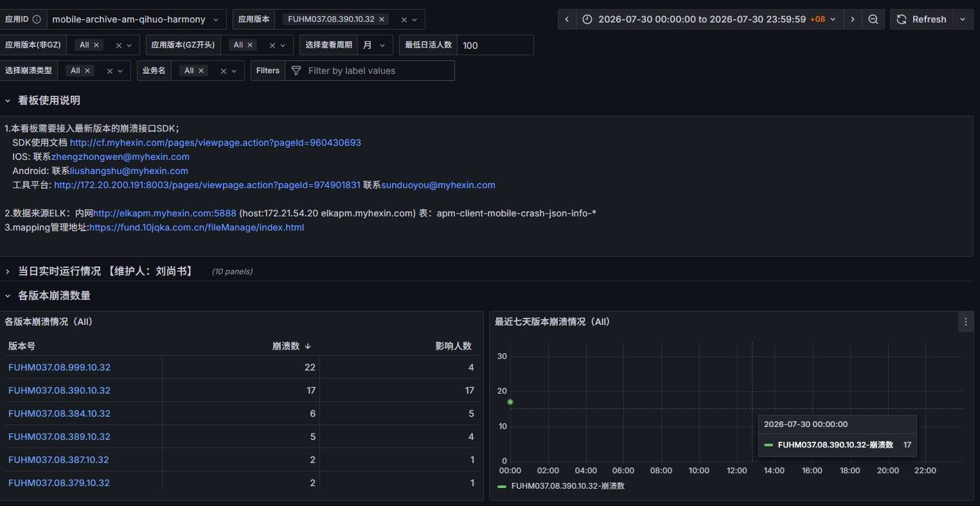
Task: Zoom out the time range
Action: [873, 19]
